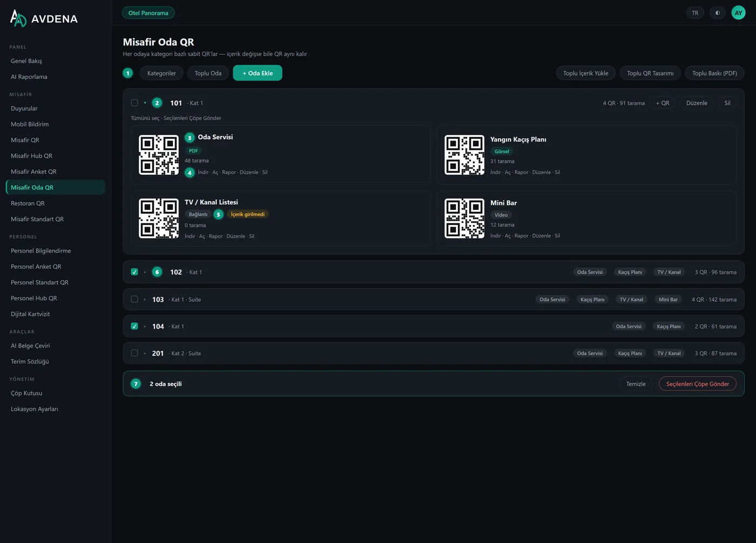This screenshot has width=756, height=543.
Task: Click Temizle to clear selection
Action: point(636,384)
